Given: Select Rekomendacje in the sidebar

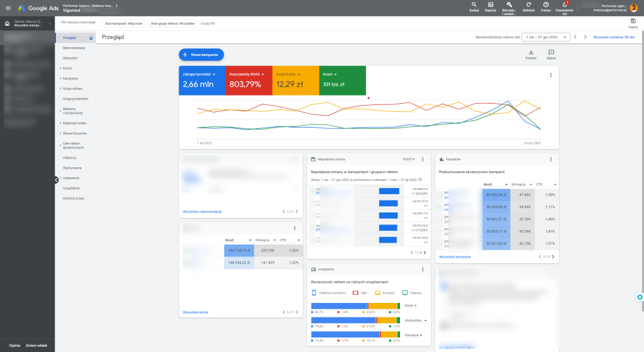Looking at the screenshot, I should 74,48.
